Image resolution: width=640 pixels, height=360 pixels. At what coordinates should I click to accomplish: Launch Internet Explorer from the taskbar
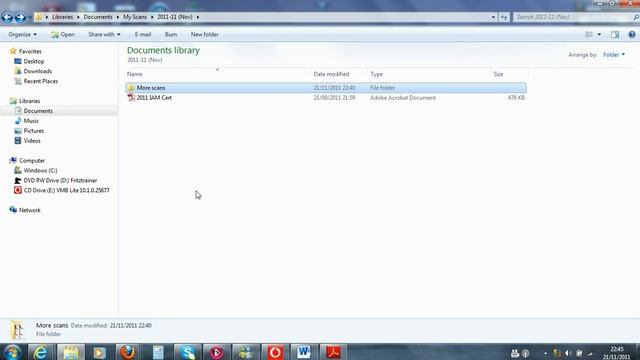40,352
